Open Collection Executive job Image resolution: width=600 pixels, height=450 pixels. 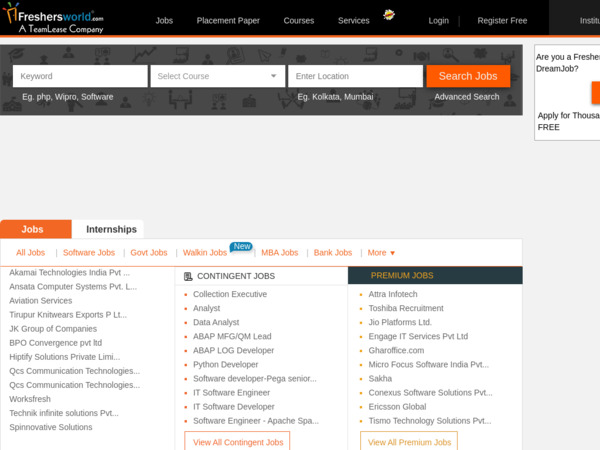coord(230,294)
